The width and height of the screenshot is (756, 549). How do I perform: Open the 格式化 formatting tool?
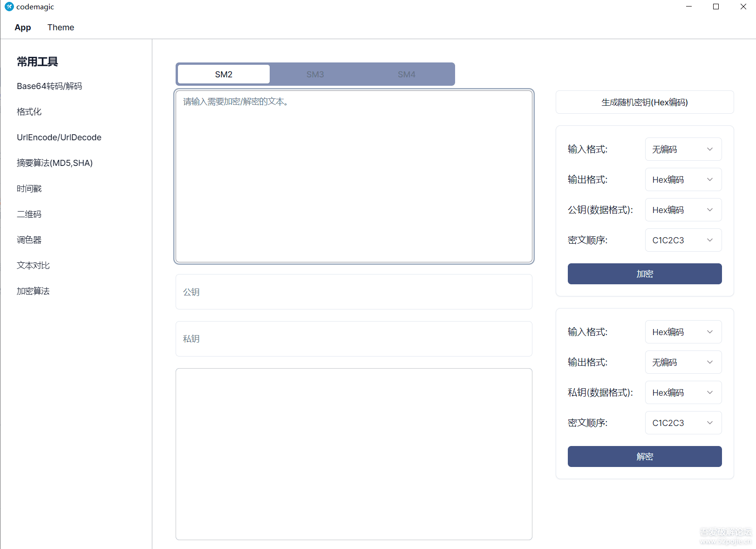28,111
